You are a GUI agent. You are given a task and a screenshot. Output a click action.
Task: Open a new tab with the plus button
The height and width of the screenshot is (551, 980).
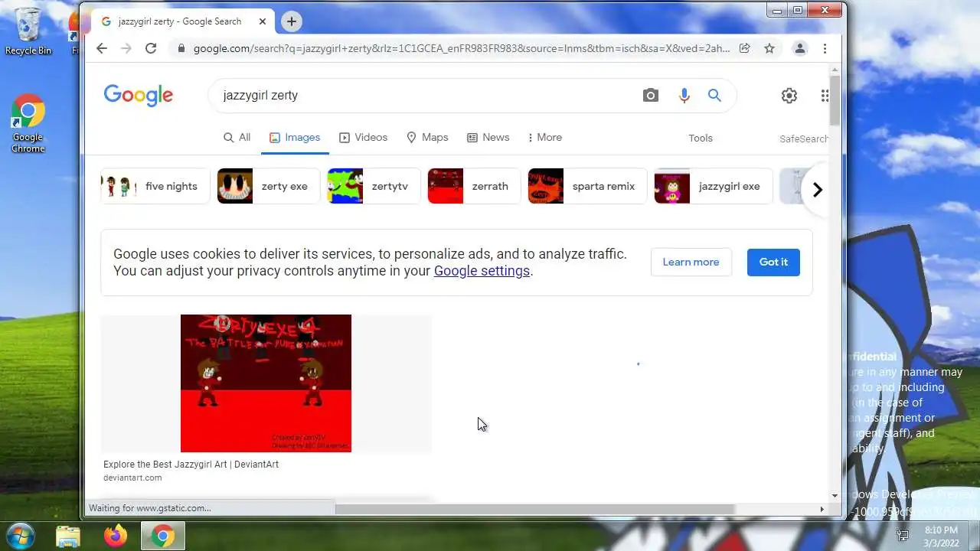tap(291, 21)
